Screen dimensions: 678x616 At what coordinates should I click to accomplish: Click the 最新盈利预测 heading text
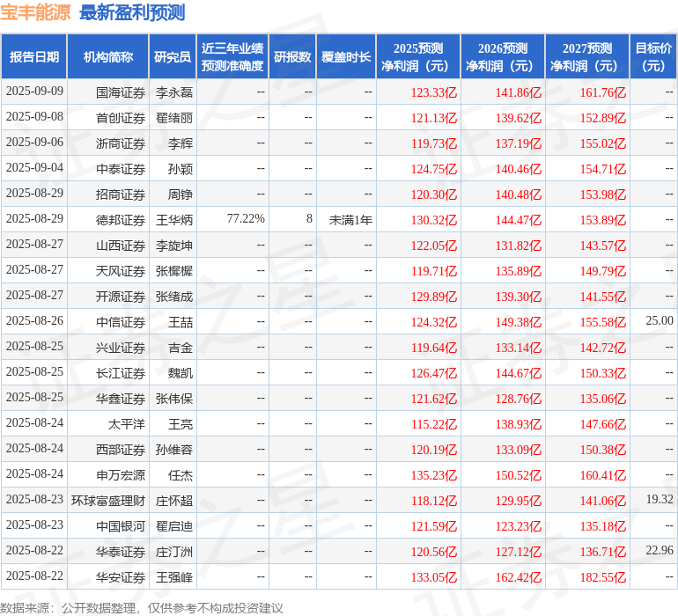[x=132, y=13]
